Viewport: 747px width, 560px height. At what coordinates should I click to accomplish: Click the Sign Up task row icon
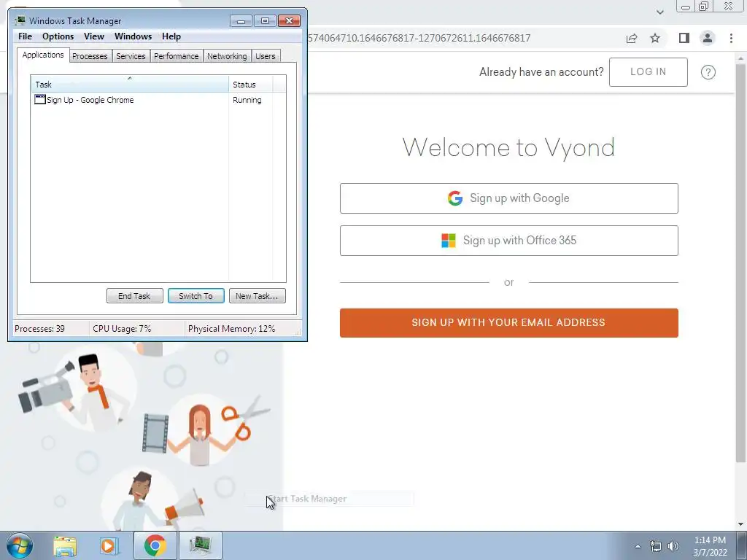click(40, 99)
